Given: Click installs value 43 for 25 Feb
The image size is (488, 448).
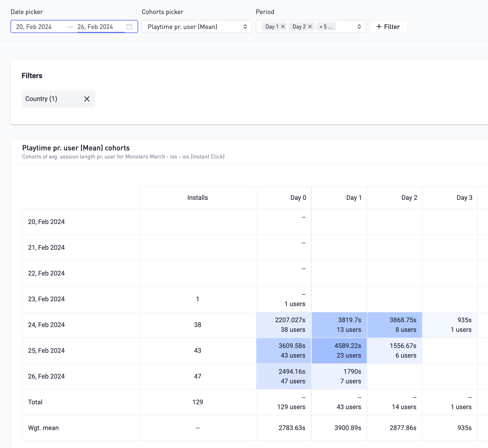Looking at the screenshot, I should 198,350.
